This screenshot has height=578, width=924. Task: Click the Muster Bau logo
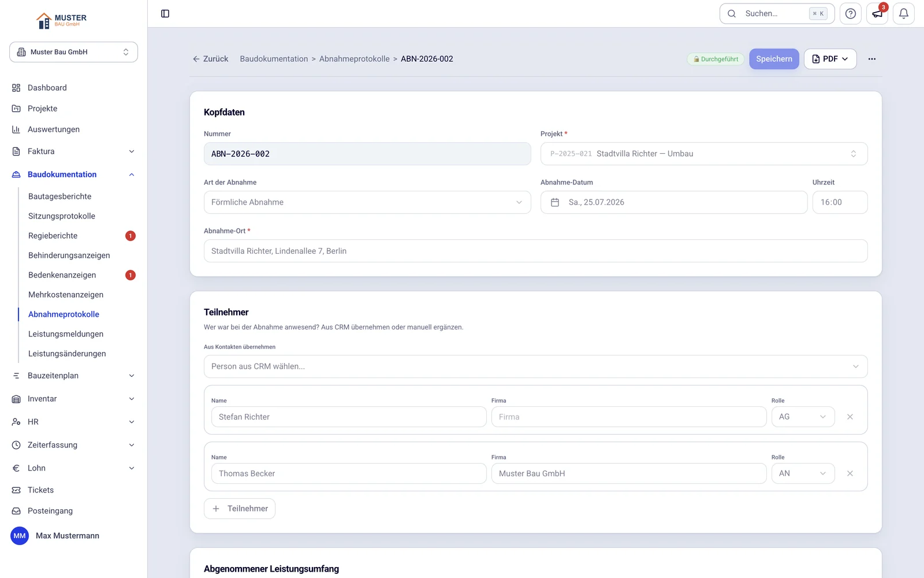(x=61, y=21)
